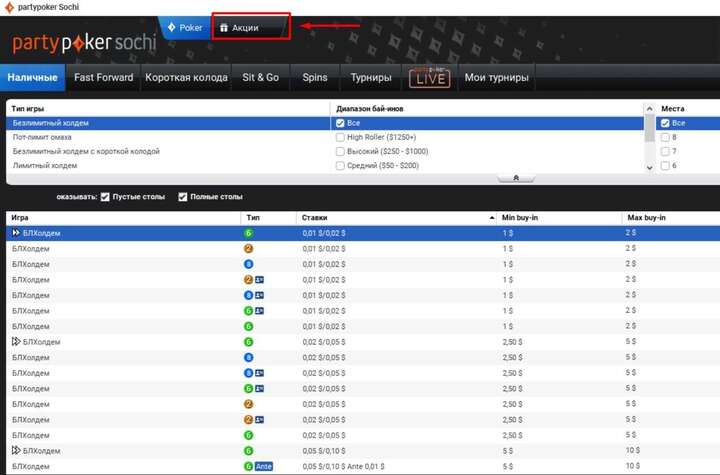Open the Мои турниры tab
Image resolution: width=720 pixels, height=475 pixels.
click(496, 78)
